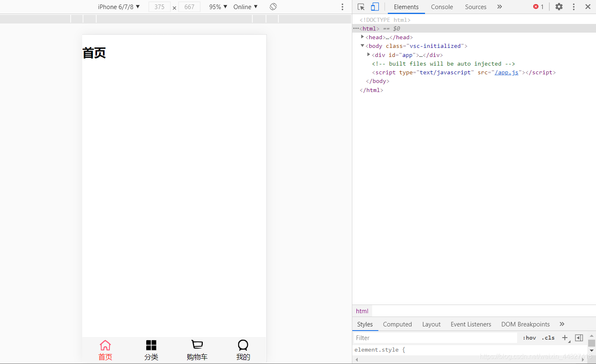Click styles pane scrollbar down arrow
This screenshot has height=364, width=596.
pos(591,350)
